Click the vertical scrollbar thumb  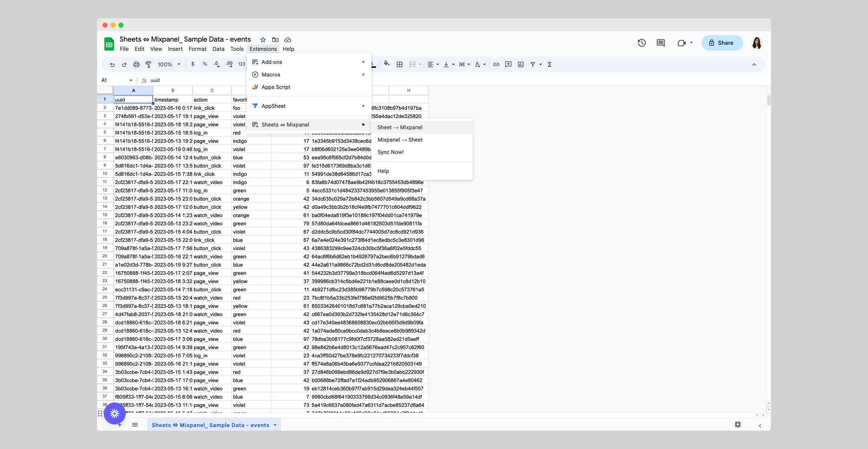click(769, 101)
